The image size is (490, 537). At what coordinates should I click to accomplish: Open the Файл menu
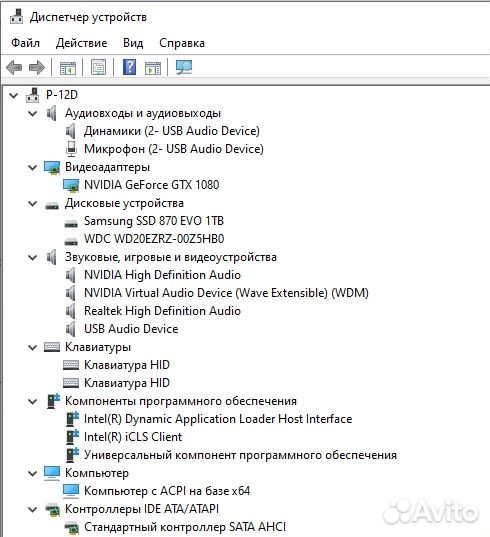click(x=25, y=43)
